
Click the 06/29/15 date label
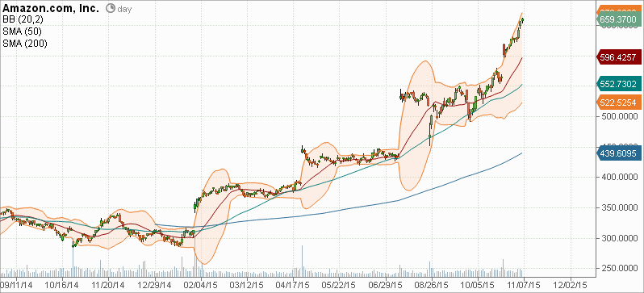click(385, 284)
